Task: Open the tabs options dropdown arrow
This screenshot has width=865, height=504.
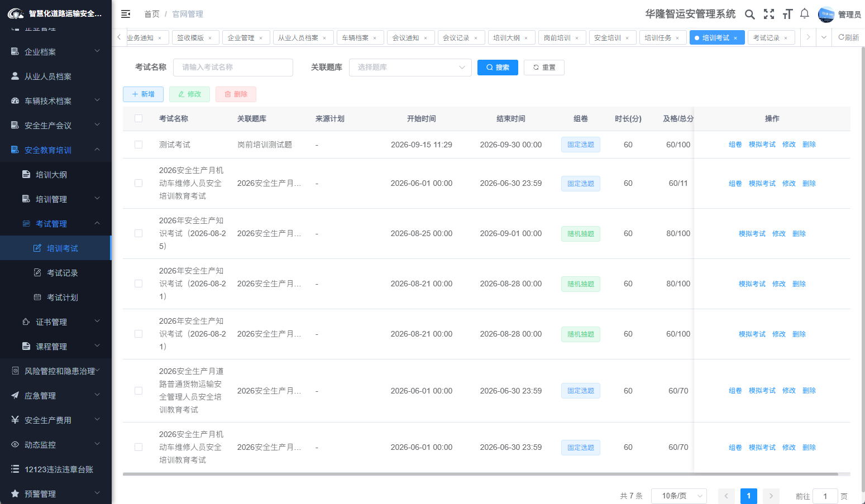Action: coord(824,37)
